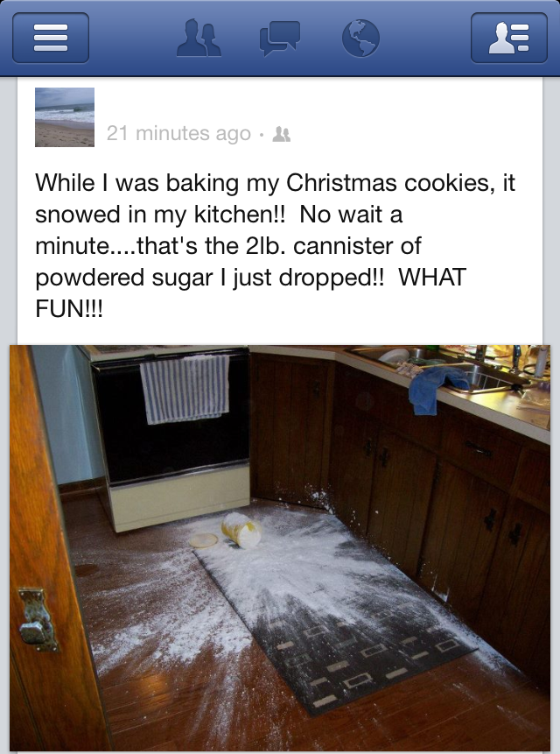The image size is (560, 754).
Task: Open the friend requests icon
Action: coord(199,38)
